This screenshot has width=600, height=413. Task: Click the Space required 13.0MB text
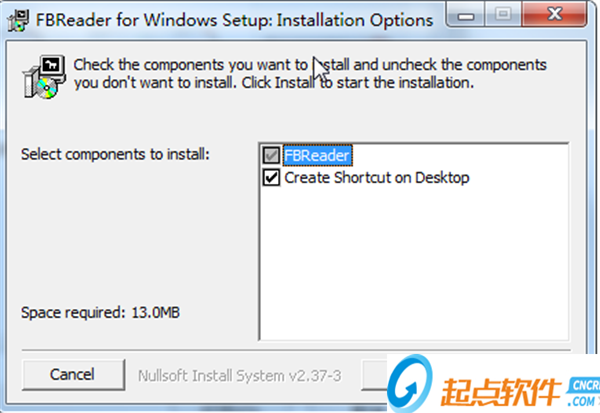[99, 313]
